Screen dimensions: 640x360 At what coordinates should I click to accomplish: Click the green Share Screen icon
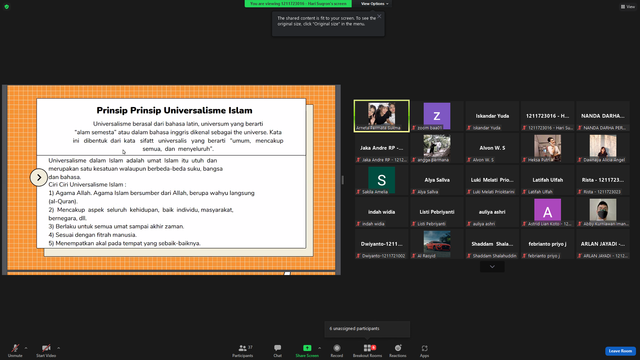point(307,348)
